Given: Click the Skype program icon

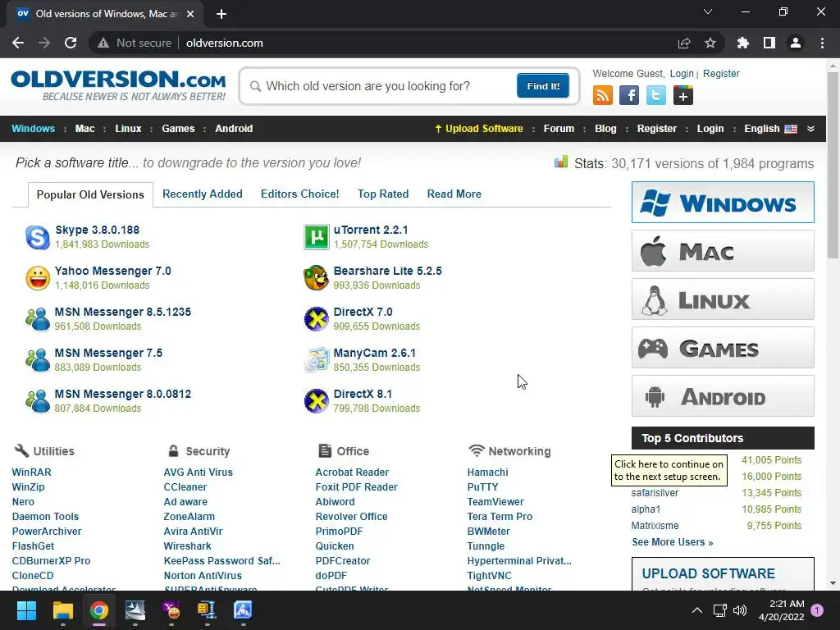Looking at the screenshot, I should pos(38,237).
